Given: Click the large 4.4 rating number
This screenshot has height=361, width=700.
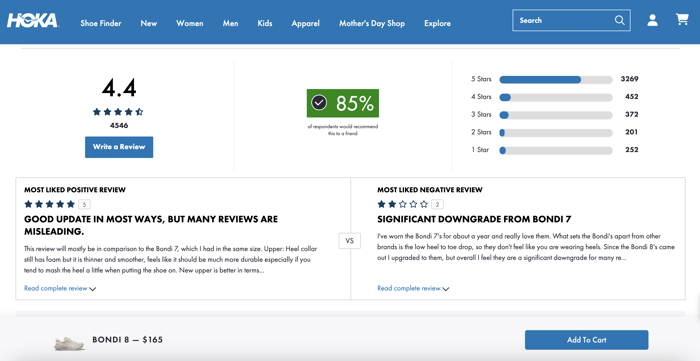Looking at the screenshot, I should coord(119,87).
